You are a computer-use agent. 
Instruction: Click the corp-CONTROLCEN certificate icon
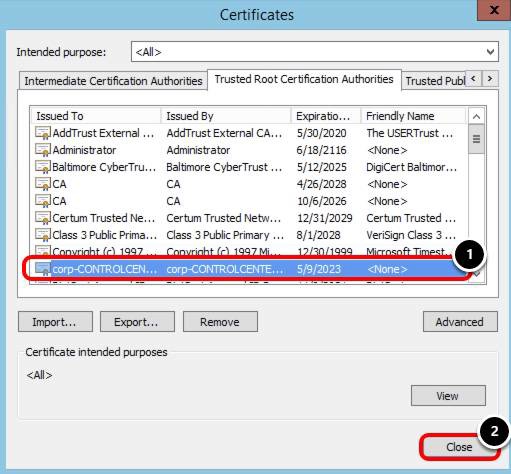[43, 269]
